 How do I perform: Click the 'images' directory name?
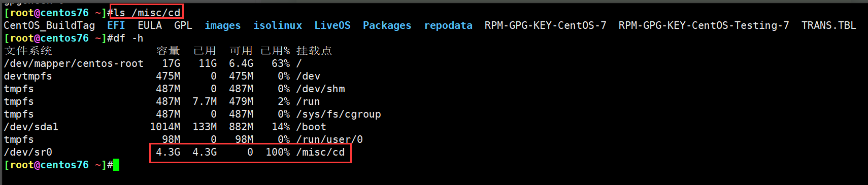[x=223, y=25]
